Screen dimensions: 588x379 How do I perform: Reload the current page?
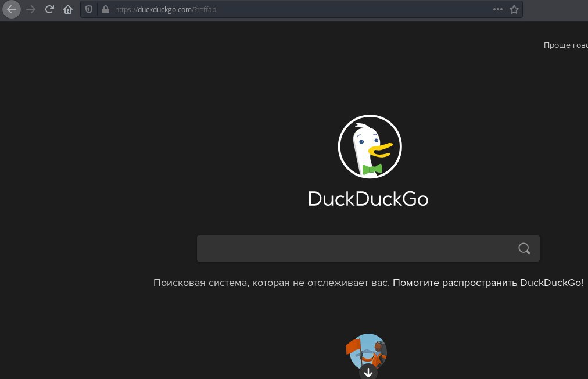pyautogui.click(x=49, y=9)
